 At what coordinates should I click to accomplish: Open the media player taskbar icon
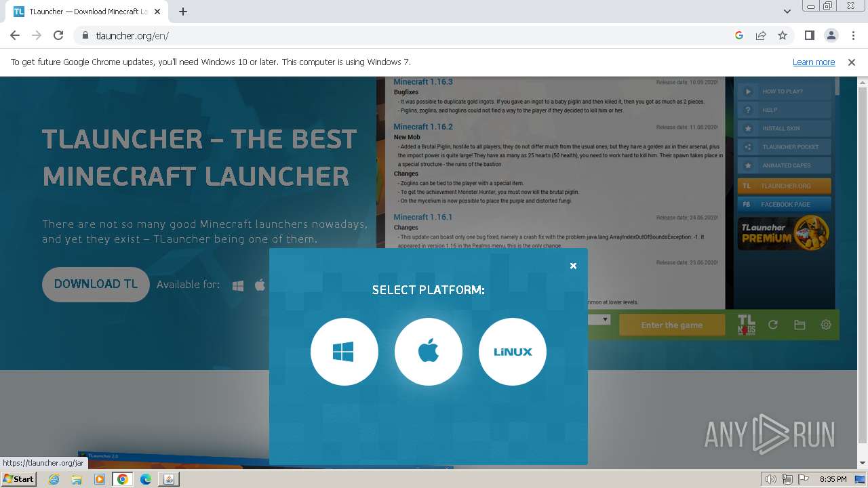coord(100,479)
